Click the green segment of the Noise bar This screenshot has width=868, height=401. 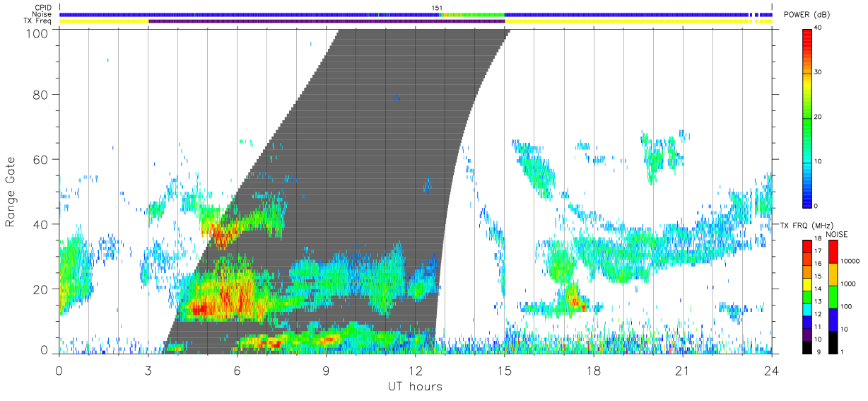(x=472, y=14)
